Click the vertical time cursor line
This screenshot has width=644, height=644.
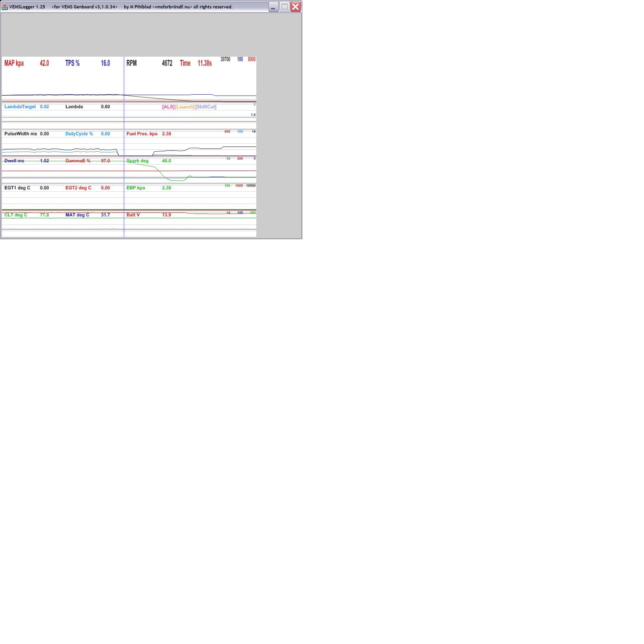124,147
